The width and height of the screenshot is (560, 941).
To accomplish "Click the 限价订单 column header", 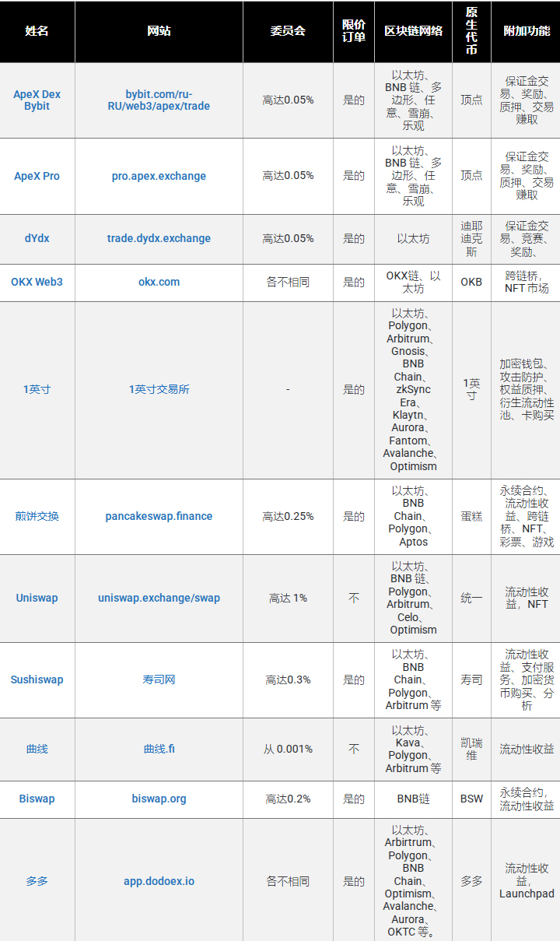I will tap(354, 31).
